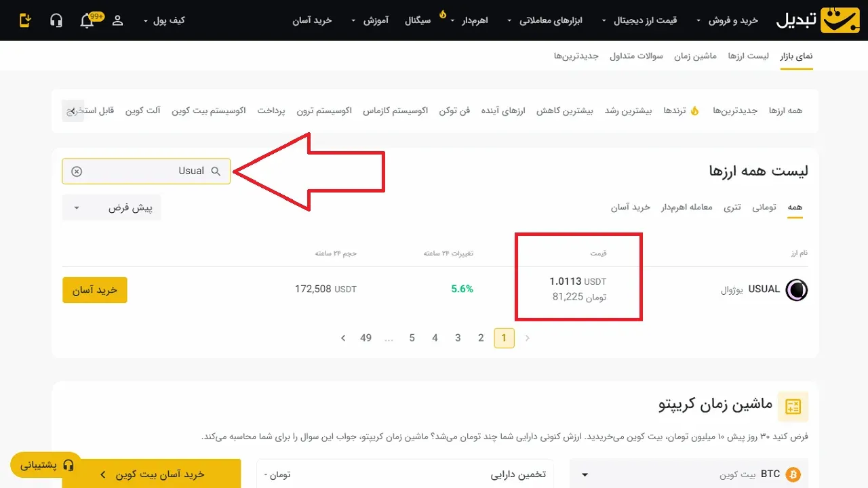Screen dimensions: 868x488
Task: Open the notifications bell icon
Action: [87, 21]
